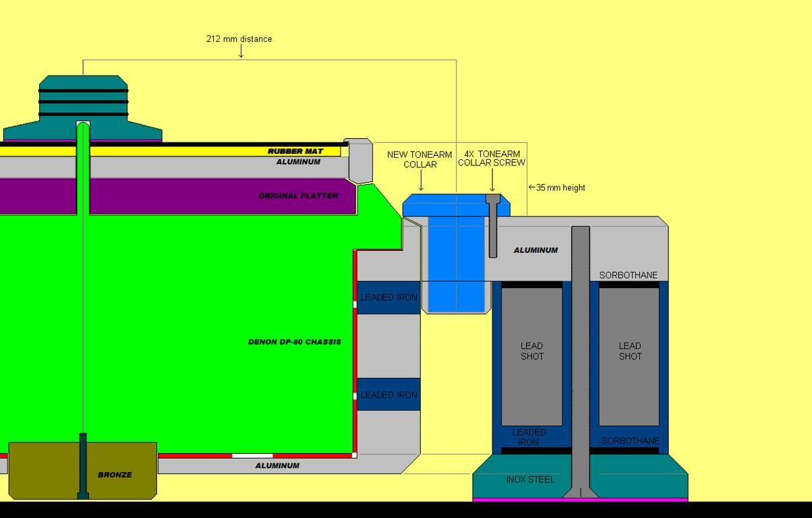
Task: Select the "RUBBER MAT" label
Action: pyautogui.click(x=295, y=151)
